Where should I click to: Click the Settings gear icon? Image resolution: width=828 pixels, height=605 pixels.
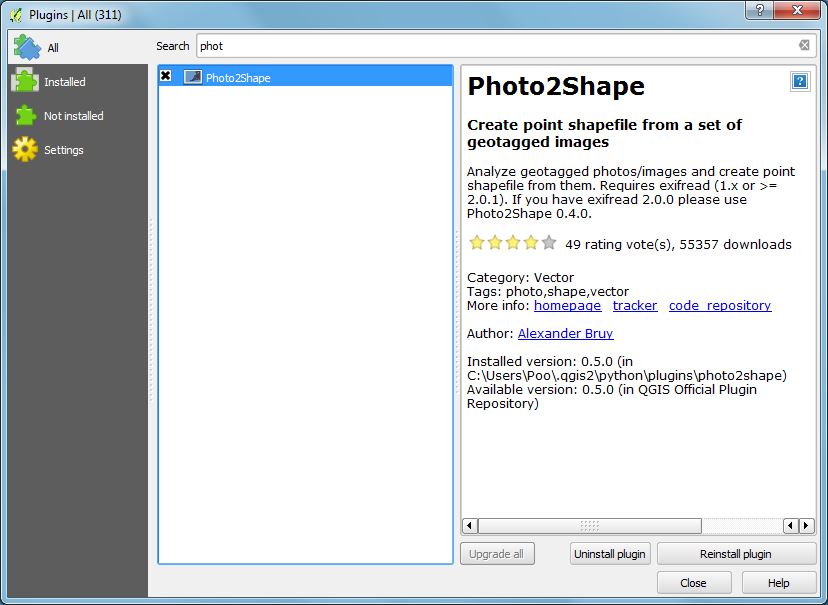[x=25, y=149]
